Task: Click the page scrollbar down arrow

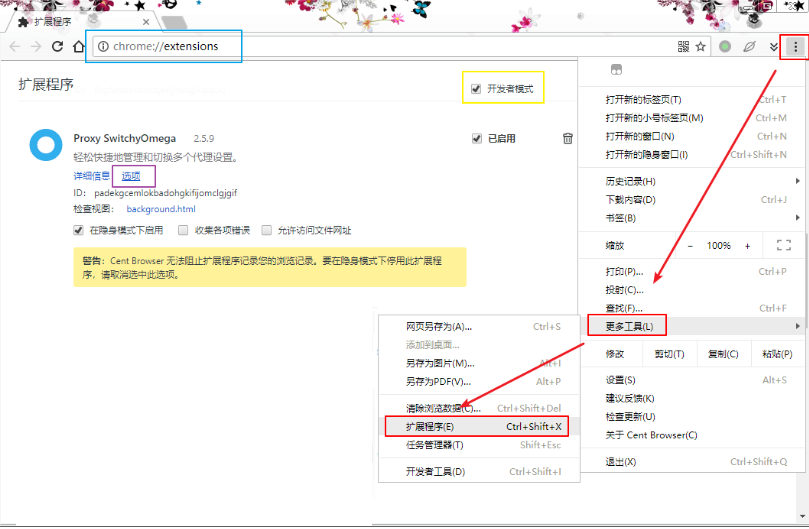Action: pyautogui.click(x=803, y=516)
